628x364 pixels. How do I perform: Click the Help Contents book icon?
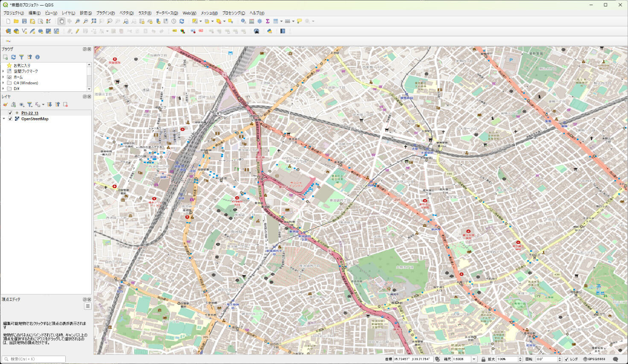[283, 31]
